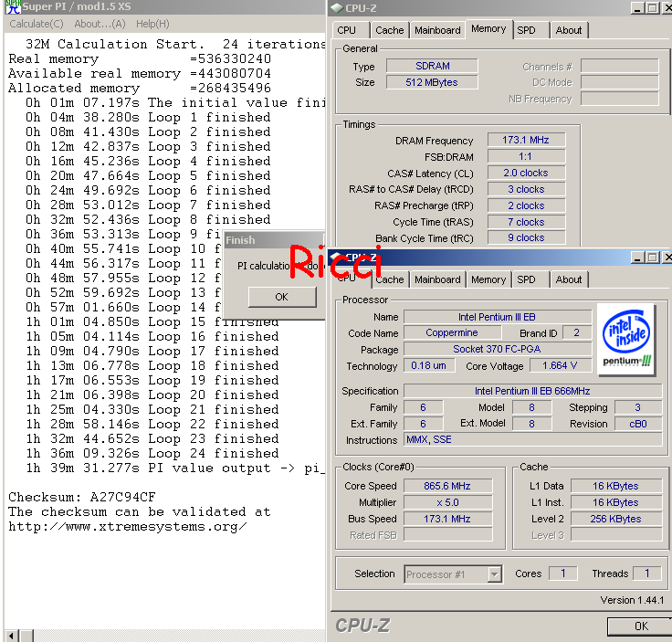This screenshot has height=642, width=672.
Task: Open About tab in lower CPU-Z window
Action: (x=569, y=279)
